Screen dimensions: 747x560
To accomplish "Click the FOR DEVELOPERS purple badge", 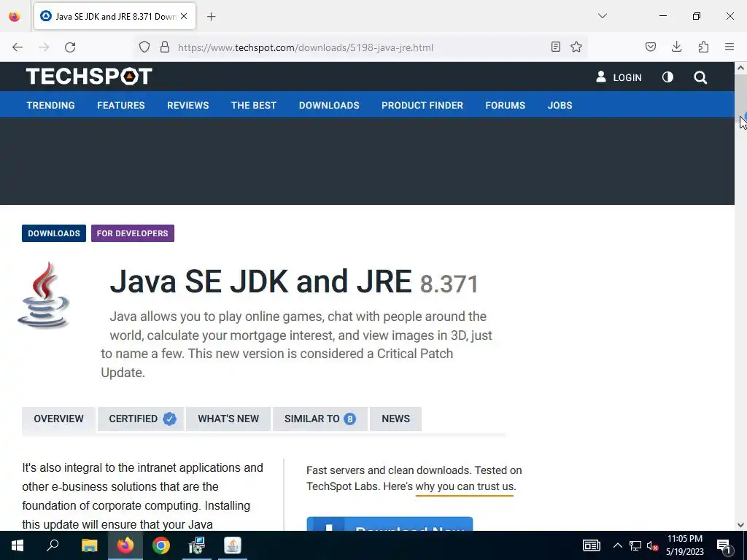I will [133, 233].
